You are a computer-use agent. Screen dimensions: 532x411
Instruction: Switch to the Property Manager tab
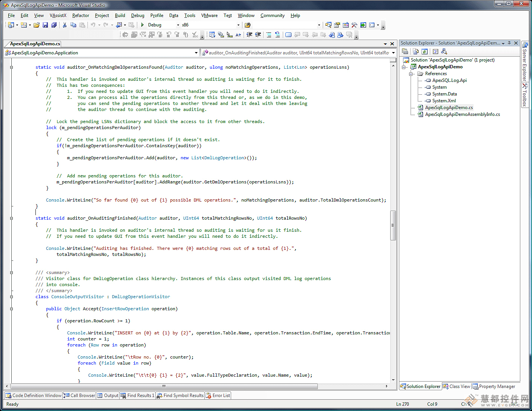[x=494, y=386]
